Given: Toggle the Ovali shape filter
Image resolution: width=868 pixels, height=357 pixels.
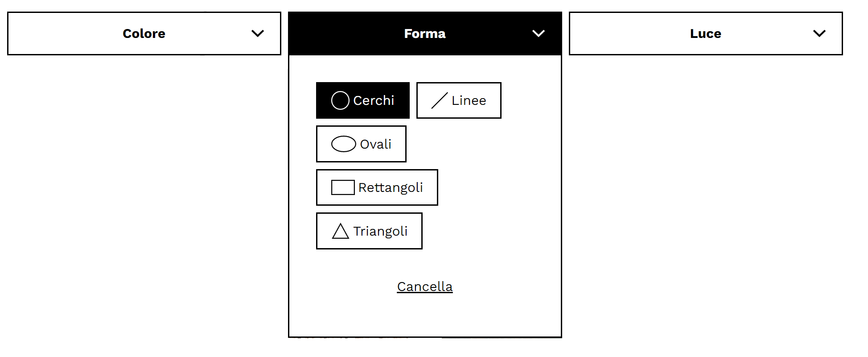Looking at the screenshot, I should point(361,144).
